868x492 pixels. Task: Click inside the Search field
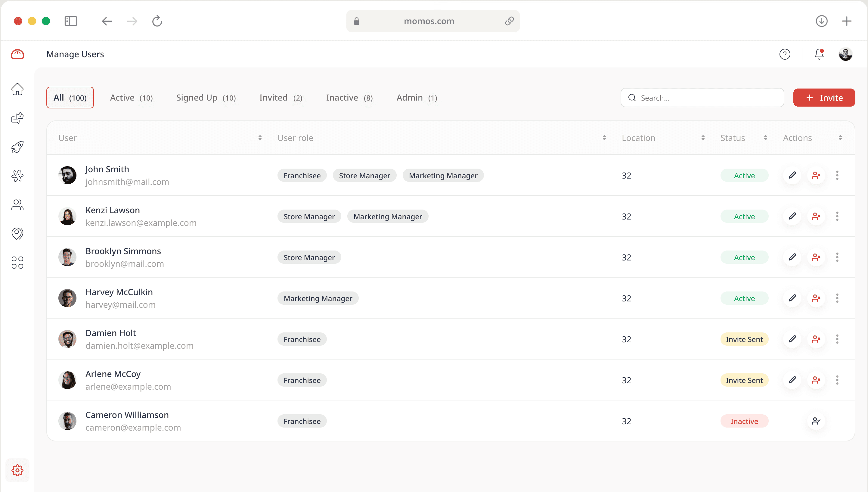click(702, 97)
